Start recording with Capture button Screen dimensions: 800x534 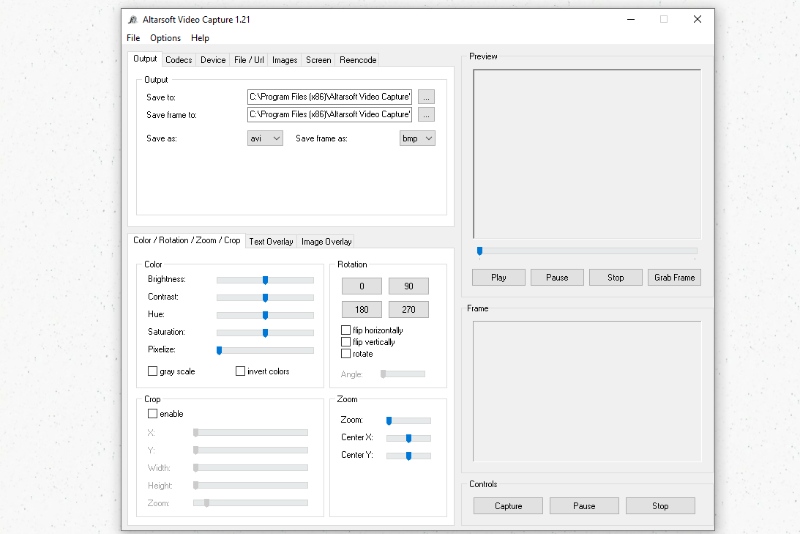pyautogui.click(x=508, y=506)
